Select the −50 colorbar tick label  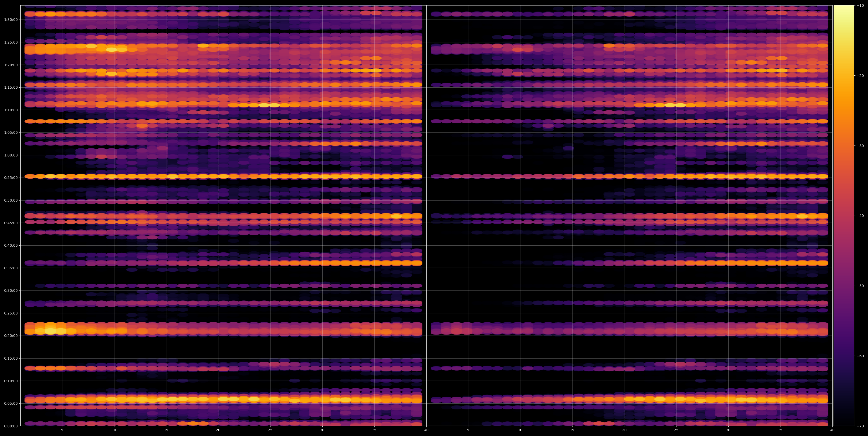pyautogui.click(x=860, y=286)
